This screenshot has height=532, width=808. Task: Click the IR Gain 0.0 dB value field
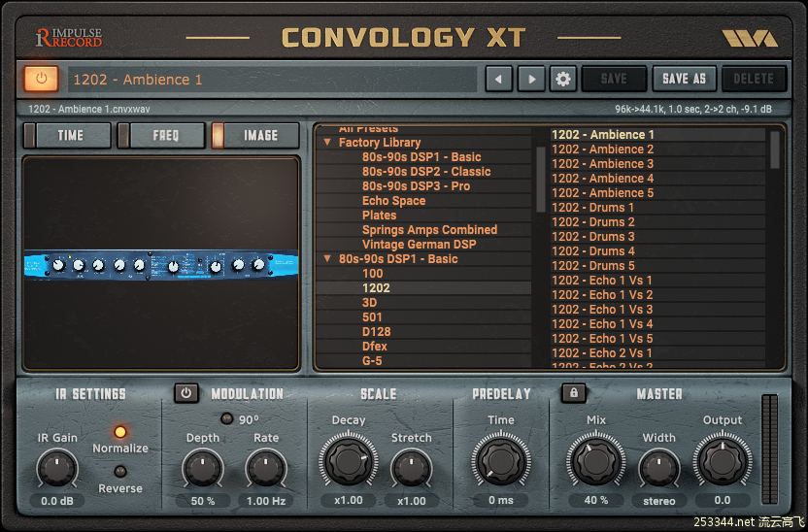[56, 501]
